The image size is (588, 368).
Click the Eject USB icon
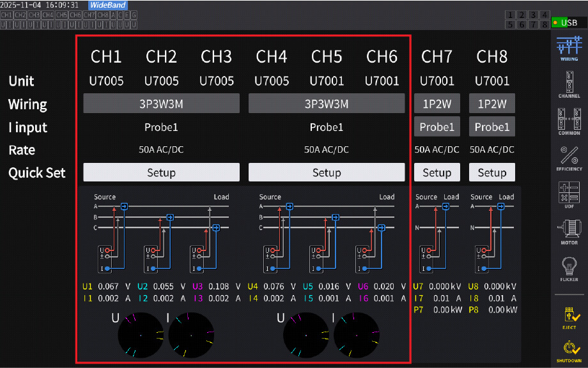(569, 316)
